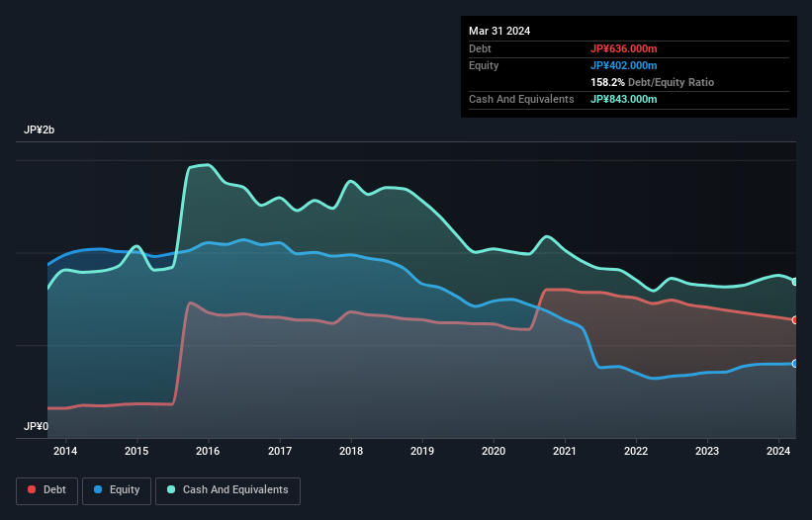Select the teal Cash endpoint marker

click(795, 282)
